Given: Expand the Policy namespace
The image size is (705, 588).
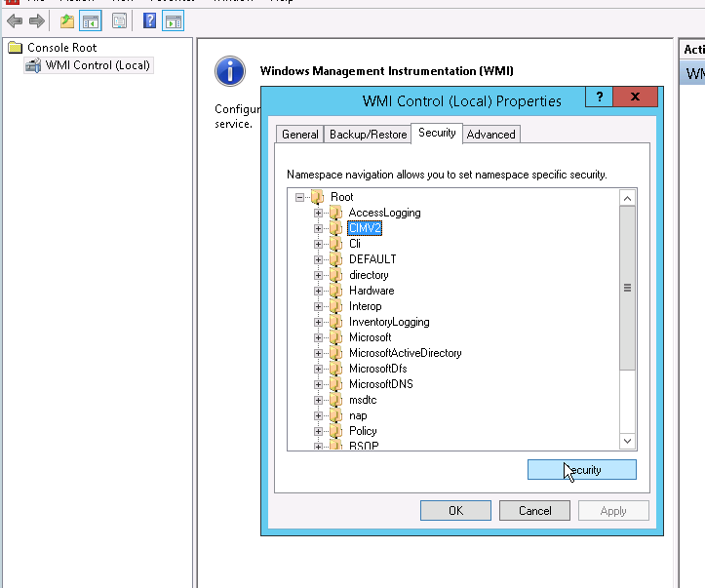Looking at the screenshot, I should 318,431.
